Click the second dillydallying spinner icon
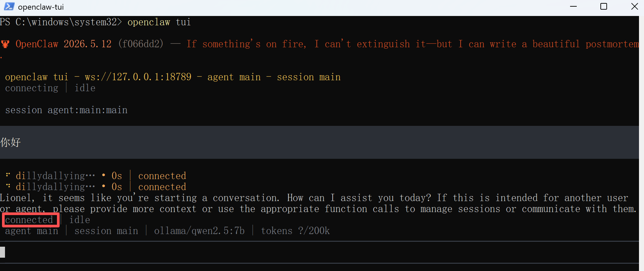 point(8,186)
